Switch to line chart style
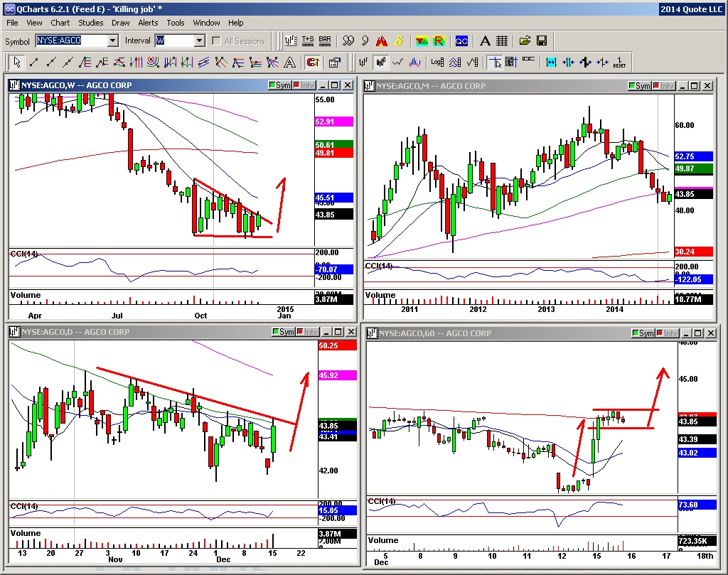The height and width of the screenshot is (575, 728). 397,62
